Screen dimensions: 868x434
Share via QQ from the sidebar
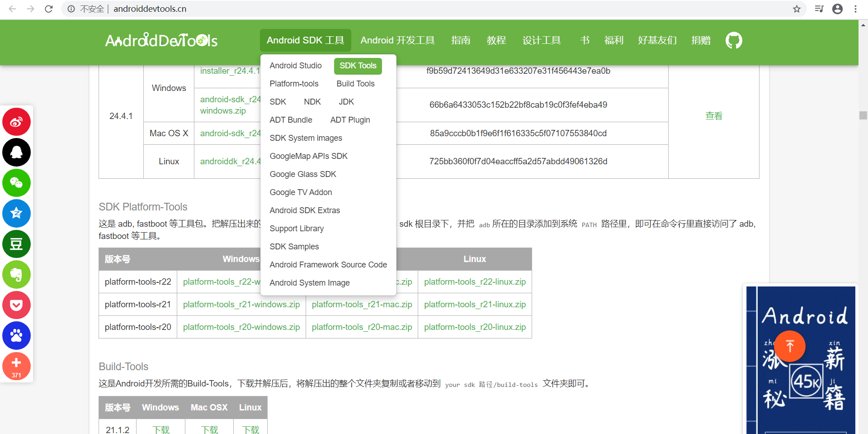[x=16, y=153]
